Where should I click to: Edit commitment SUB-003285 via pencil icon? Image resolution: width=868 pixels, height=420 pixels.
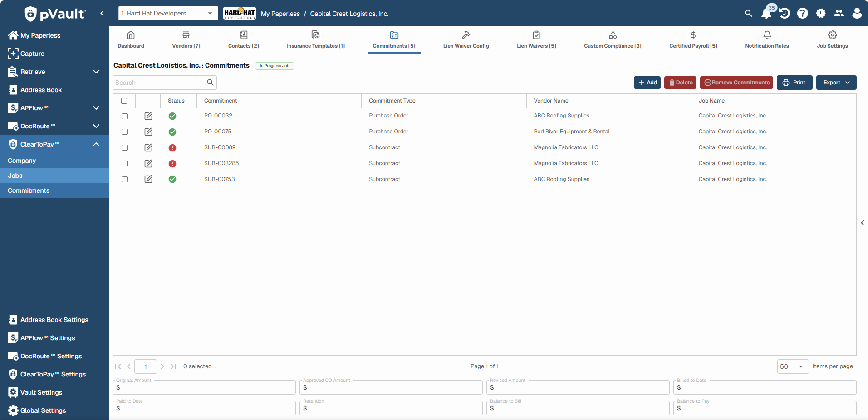(x=148, y=164)
